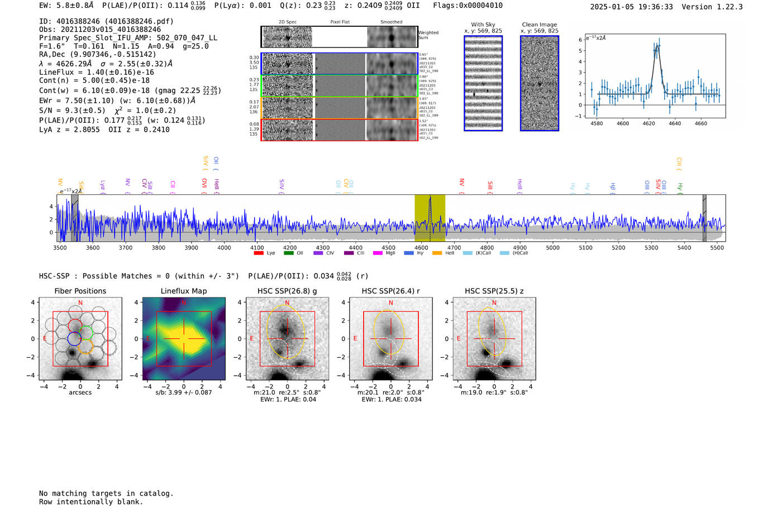Click the Flags:0x00004010 text
The height and width of the screenshot is (532, 782).
(x=468, y=6)
